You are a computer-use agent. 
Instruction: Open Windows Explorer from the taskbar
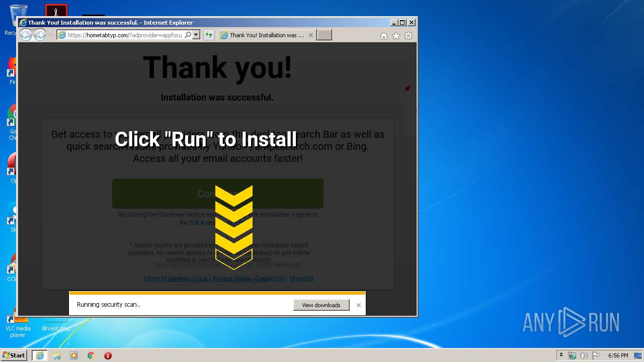coord(57,355)
